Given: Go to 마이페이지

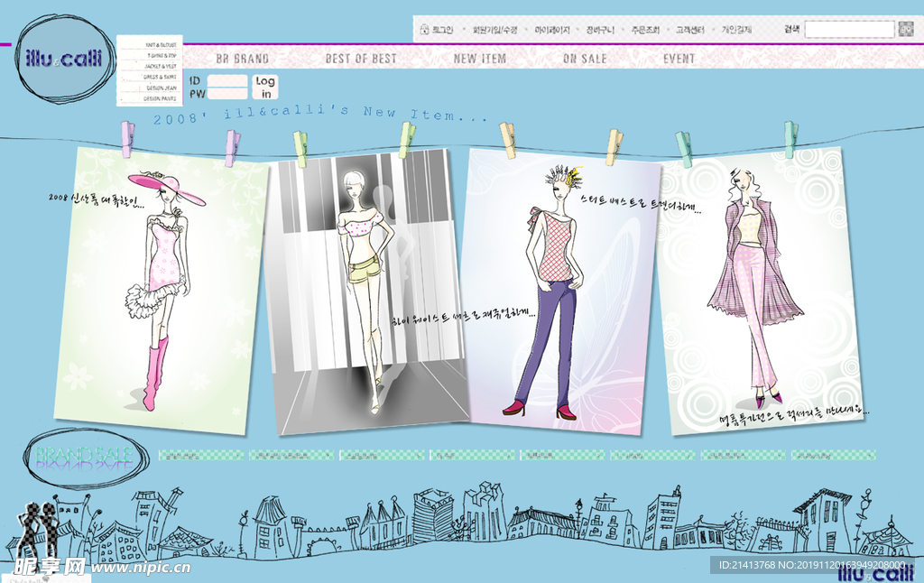Looking at the screenshot, I should coord(552,30).
